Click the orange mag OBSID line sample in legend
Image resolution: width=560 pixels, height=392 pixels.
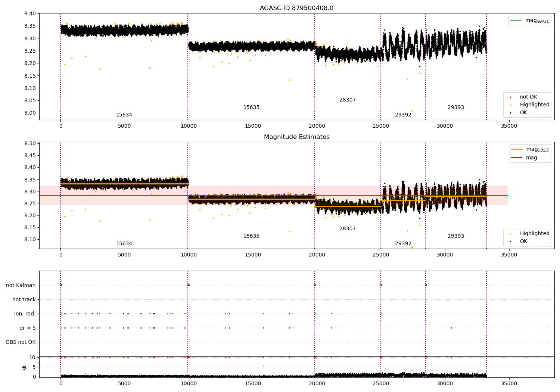click(x=517, y=149)
